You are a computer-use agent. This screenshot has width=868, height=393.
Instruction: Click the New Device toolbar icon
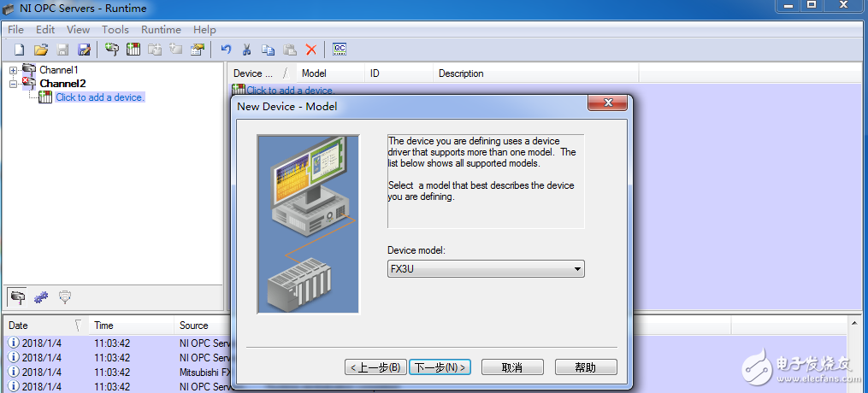(x=133, y=50)
